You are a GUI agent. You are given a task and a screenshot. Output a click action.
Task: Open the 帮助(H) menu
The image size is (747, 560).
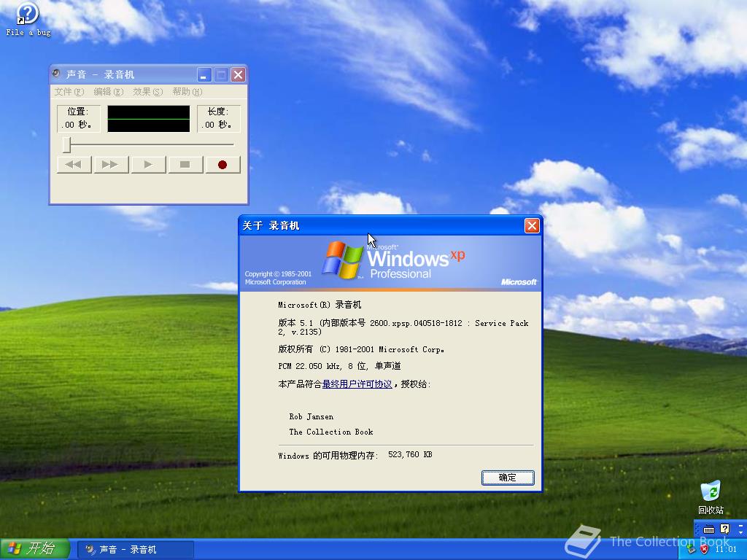(187, 91)
